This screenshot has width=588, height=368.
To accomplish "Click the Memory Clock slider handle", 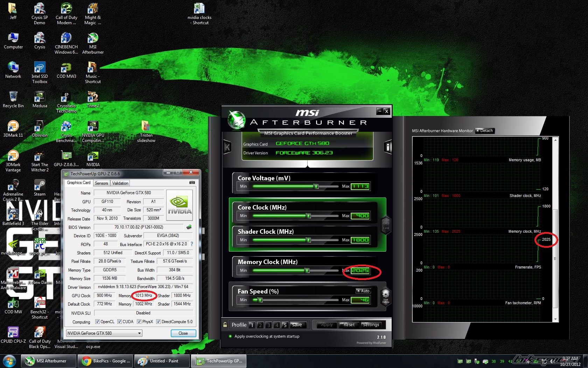I will (x=307, y=270).
